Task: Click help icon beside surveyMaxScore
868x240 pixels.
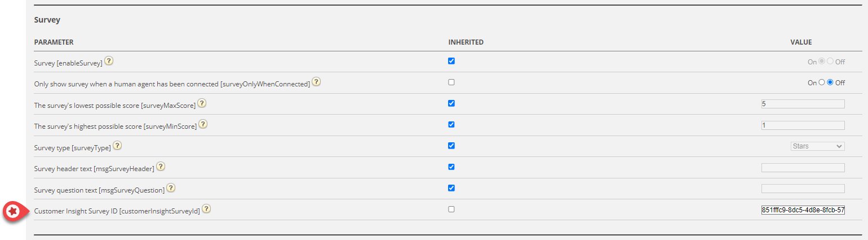Action: pyautogui.click(x=202, y=103)
